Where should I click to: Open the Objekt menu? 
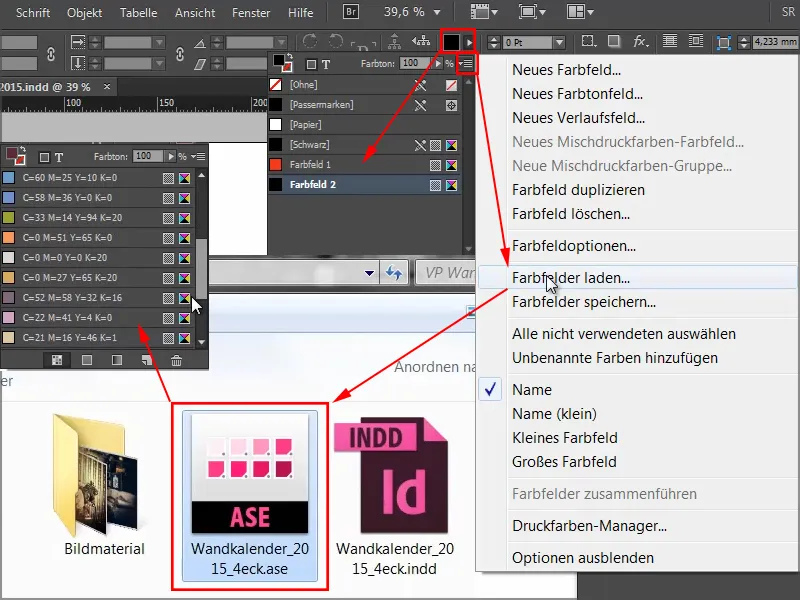pyautogui.click(x=84, y=12)
